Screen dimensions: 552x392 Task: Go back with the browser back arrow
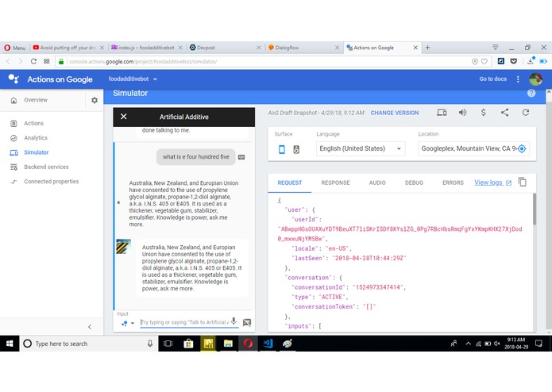tap(8, 62)
